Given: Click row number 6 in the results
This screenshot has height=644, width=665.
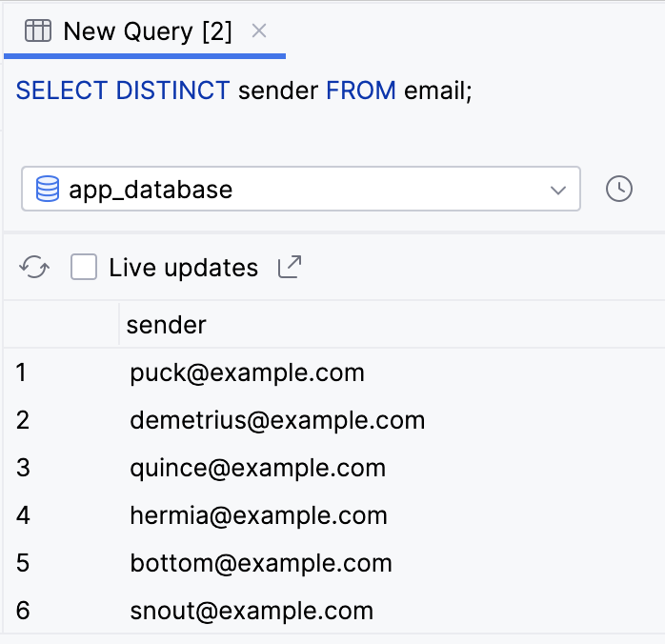Looking at the screenshot, I should coord(23,611).
